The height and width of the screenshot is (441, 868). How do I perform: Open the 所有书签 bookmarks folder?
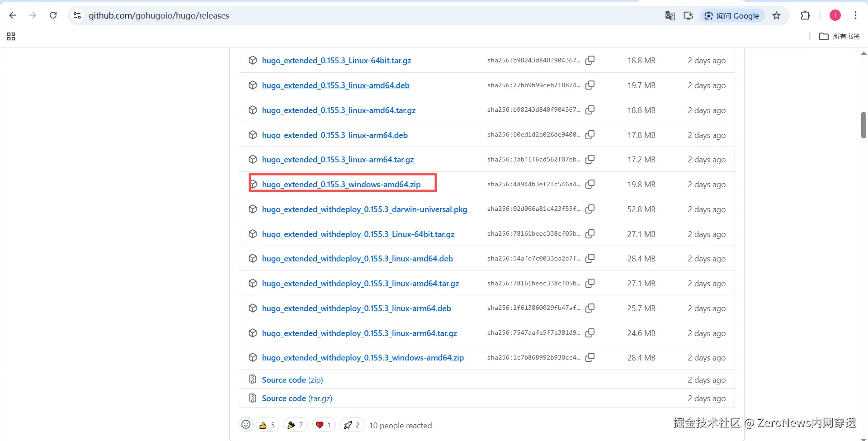(x=840, y=36)
